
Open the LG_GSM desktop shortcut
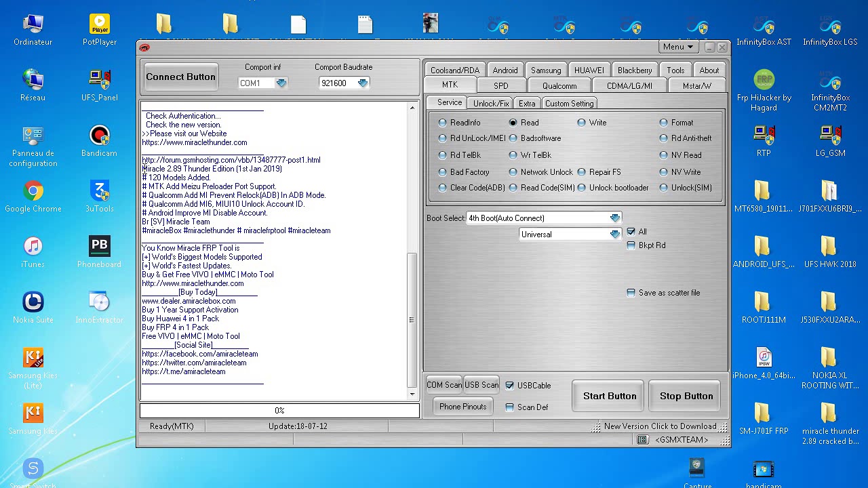point(830,142)
